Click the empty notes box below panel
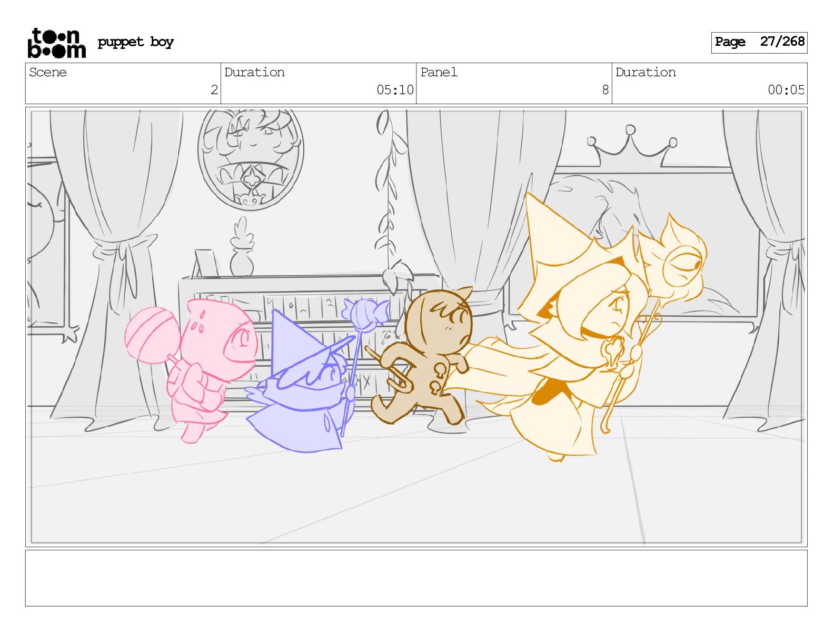Image resolution: width=834 pixels, height=644 pixels. click(416, 578)
